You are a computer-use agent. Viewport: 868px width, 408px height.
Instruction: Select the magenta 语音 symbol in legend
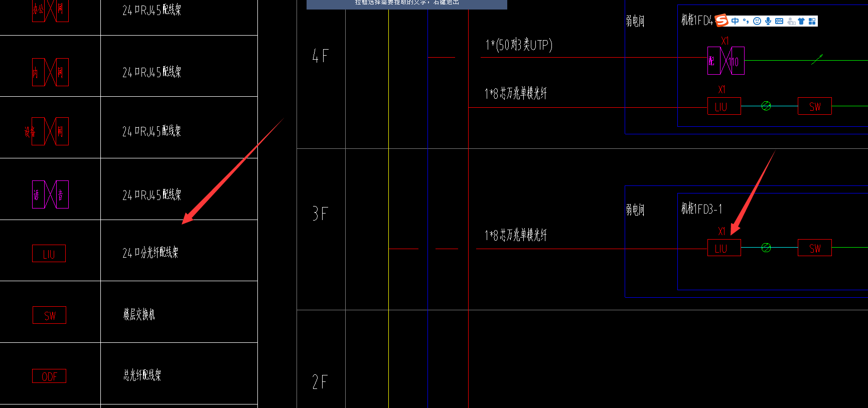tap(50, 194)
